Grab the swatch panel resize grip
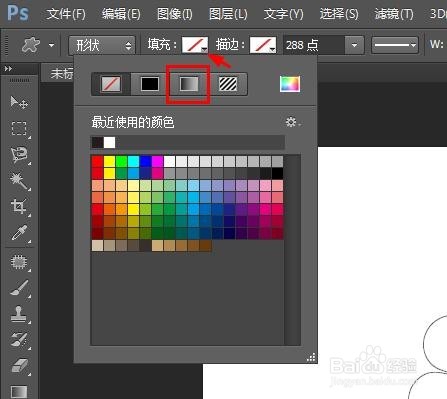This screenshot has width=447, height=399. coord(311,358)
